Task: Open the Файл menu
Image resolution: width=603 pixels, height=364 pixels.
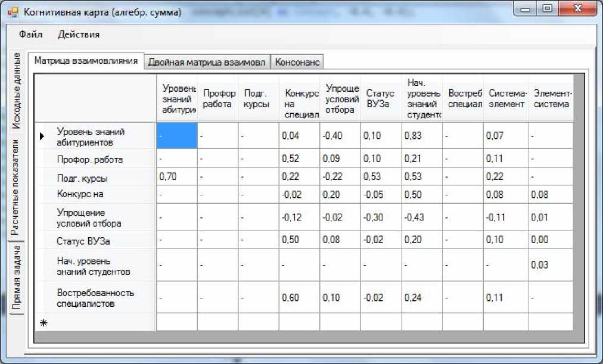Action: coord(30,35)
